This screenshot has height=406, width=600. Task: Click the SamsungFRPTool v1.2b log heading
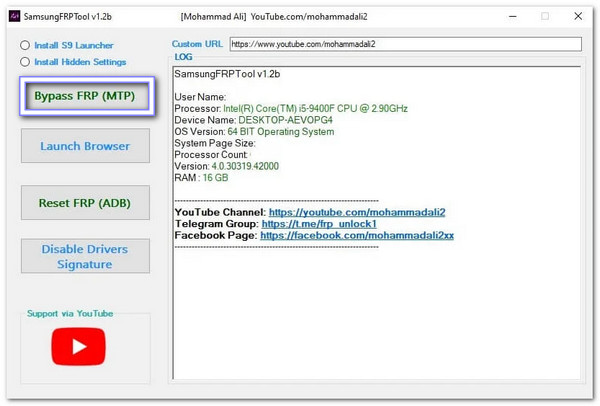pos(227,74)
